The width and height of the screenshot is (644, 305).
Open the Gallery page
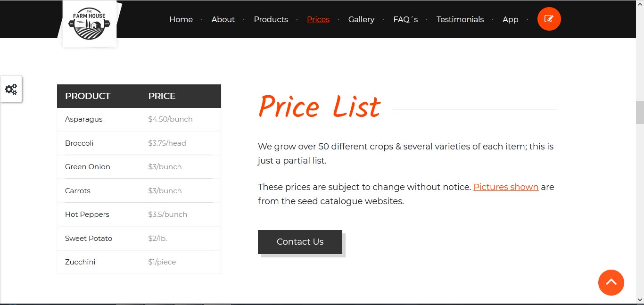(361, 19)
